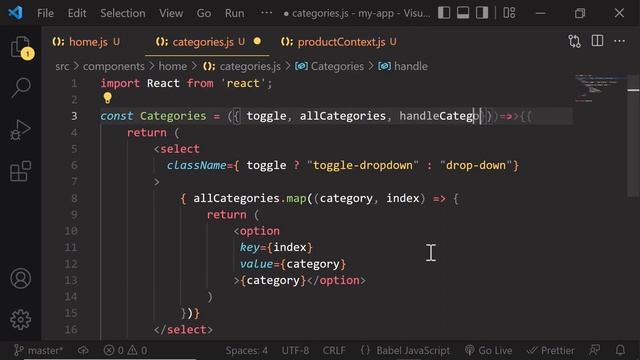Open the Run menu
640x360 pixels.
(x=234, y=13)
